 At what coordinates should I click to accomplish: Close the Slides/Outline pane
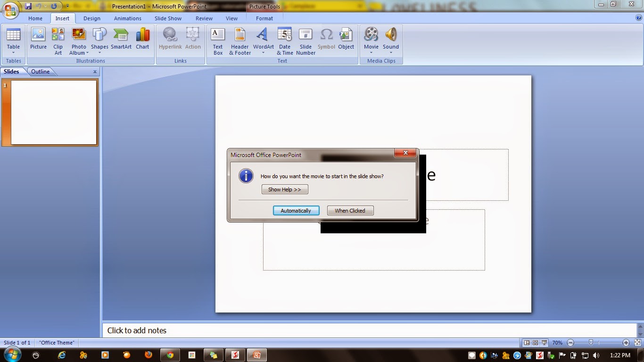tap(95, 72)
